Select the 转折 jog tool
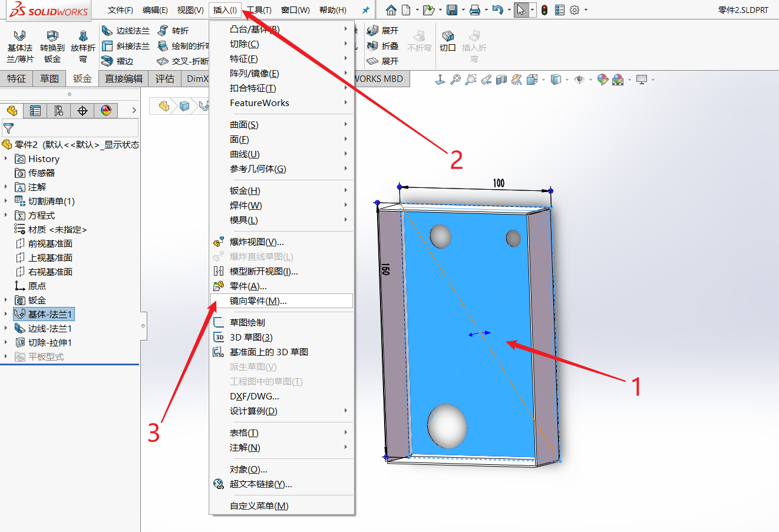 (173, 31)
